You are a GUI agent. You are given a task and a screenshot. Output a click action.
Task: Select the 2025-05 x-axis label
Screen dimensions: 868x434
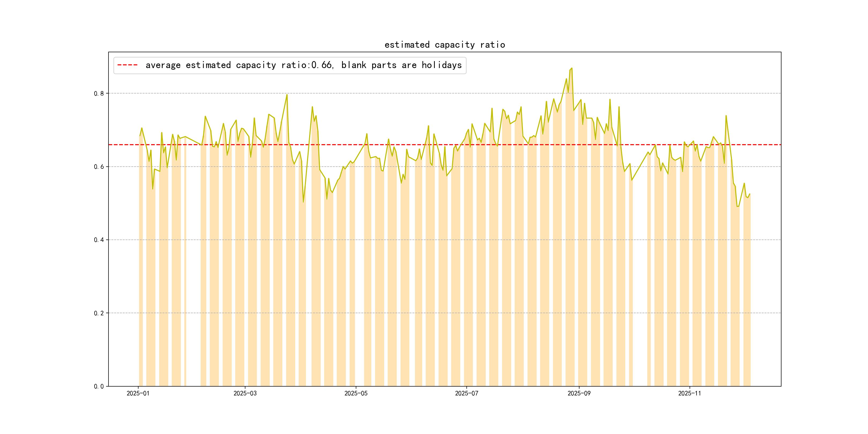356,393
